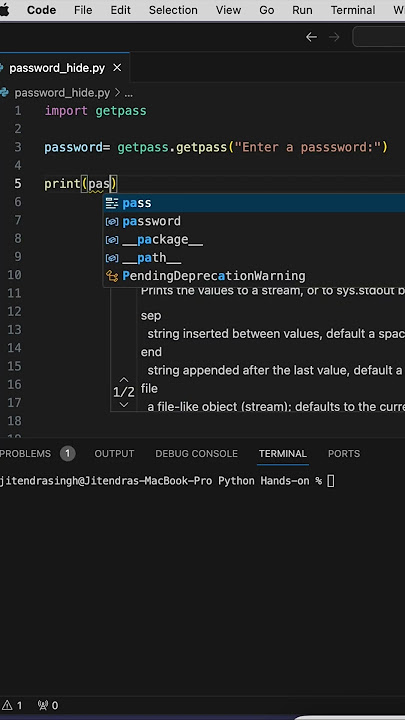Open the Go menu
The height and width of the screenshot is (720, 405).
(266, 10)
